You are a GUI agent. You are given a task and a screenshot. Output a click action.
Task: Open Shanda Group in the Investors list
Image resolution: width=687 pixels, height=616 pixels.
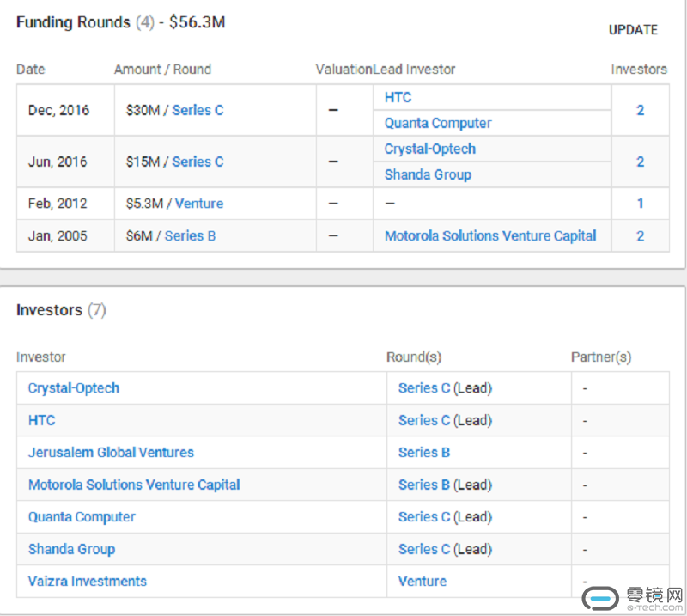71,549
